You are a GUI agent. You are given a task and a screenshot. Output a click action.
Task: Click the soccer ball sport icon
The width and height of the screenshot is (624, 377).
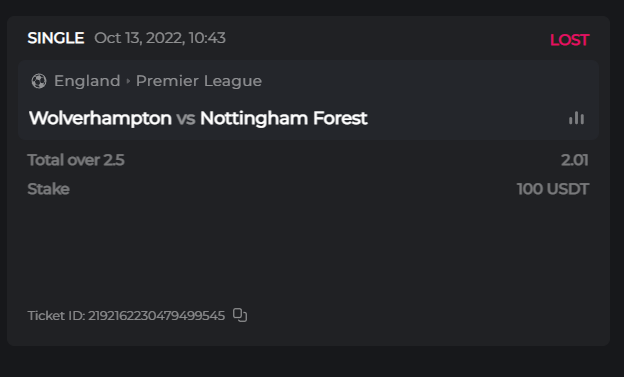click(39, 81)
